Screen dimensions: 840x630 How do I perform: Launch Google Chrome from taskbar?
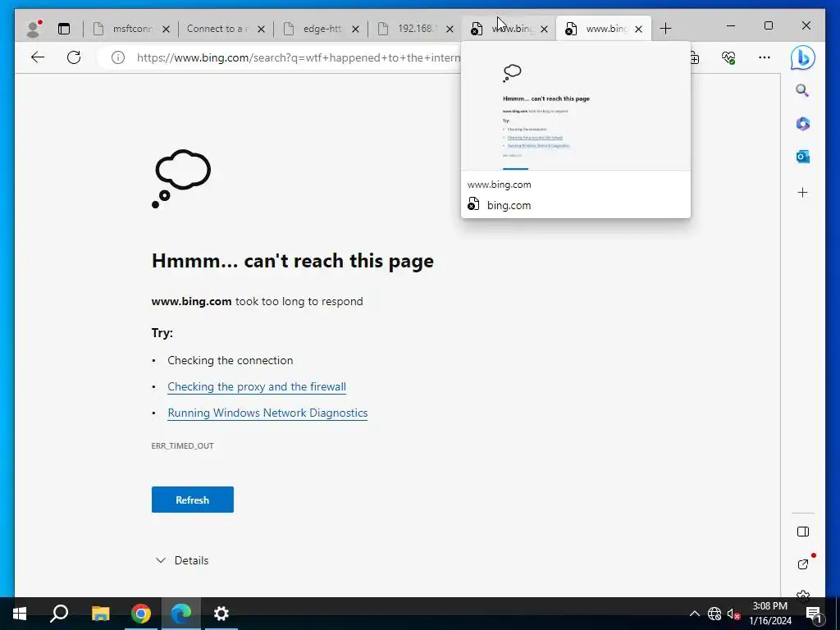(141, 614)
